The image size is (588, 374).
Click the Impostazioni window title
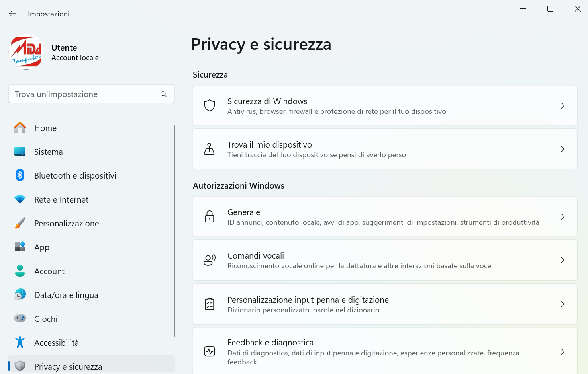coord(49,14)
